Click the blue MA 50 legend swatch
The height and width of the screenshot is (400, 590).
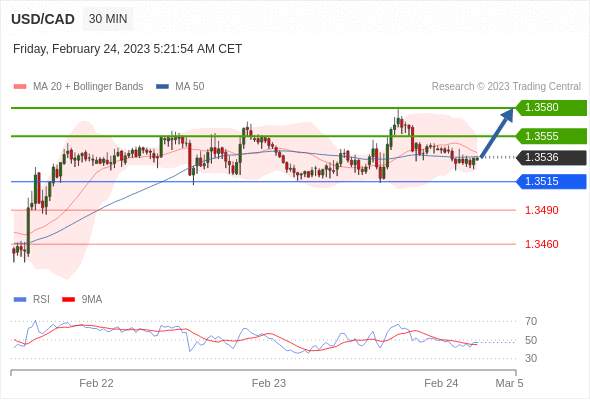[163, 87]
